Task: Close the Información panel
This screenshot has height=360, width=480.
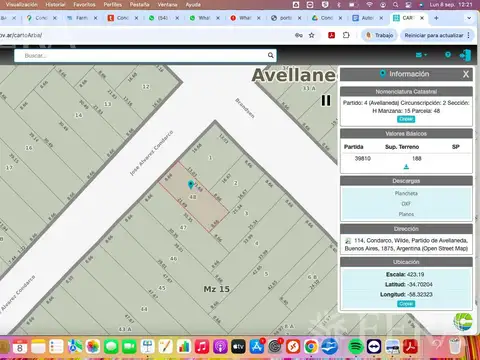Action: (466, 74)
